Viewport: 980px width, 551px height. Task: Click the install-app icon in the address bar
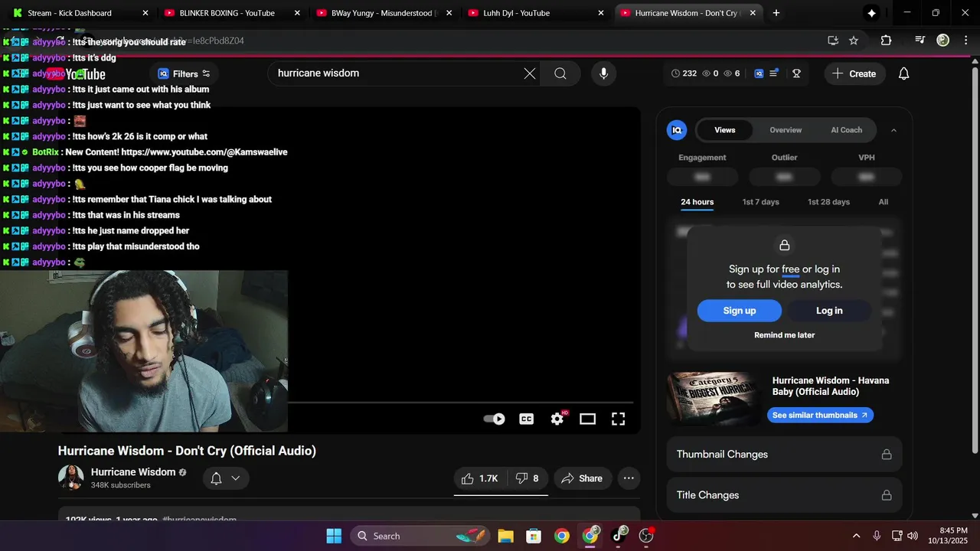[833, 41]
